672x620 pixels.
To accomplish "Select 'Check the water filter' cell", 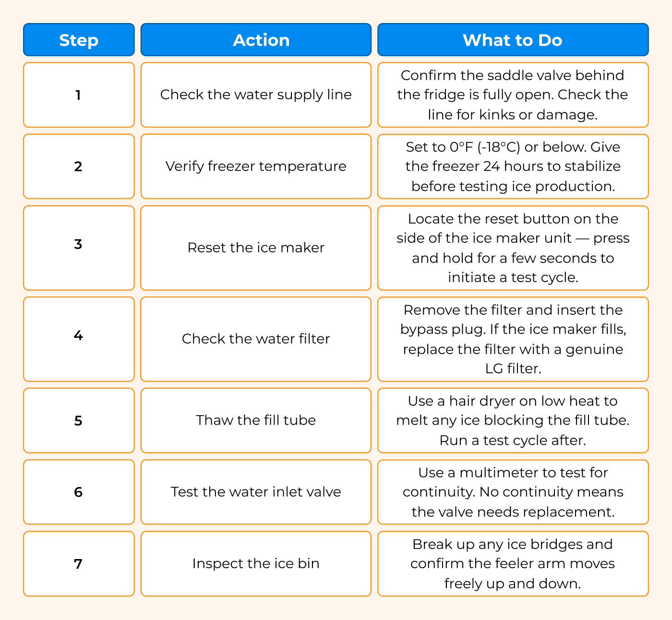I will point(256,339).
